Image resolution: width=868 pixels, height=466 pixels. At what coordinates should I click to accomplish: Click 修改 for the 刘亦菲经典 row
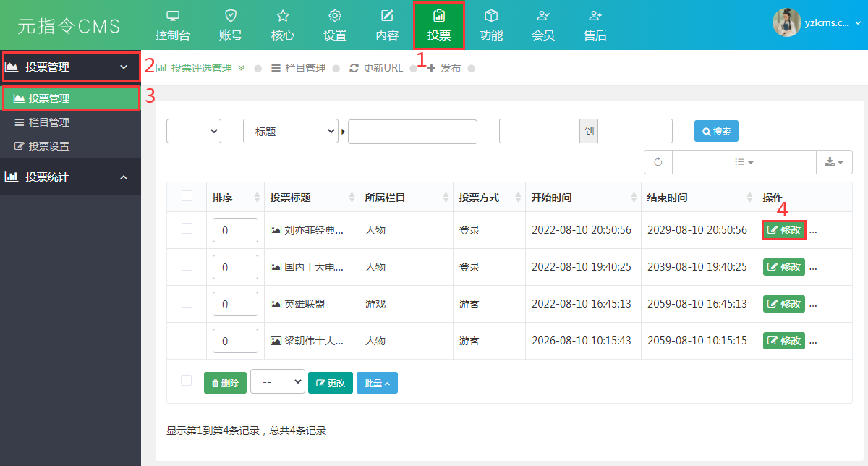click(784, 230)
